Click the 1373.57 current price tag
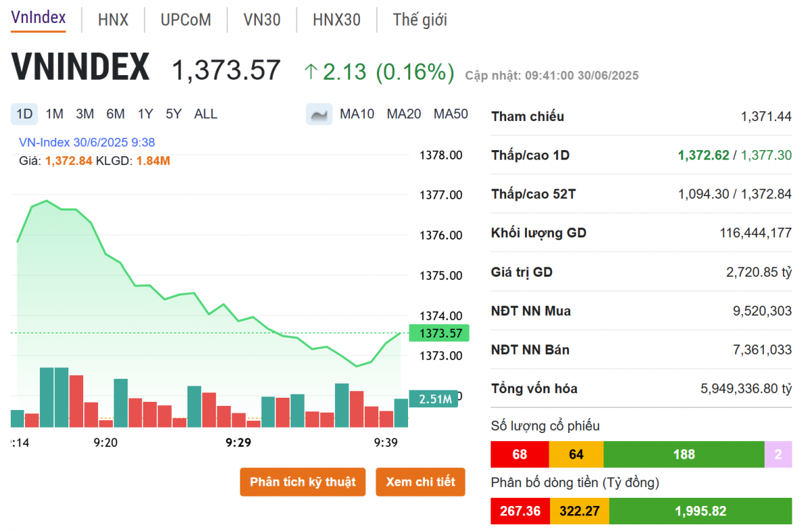The image size is (812, 531). [x=439, y=333]
